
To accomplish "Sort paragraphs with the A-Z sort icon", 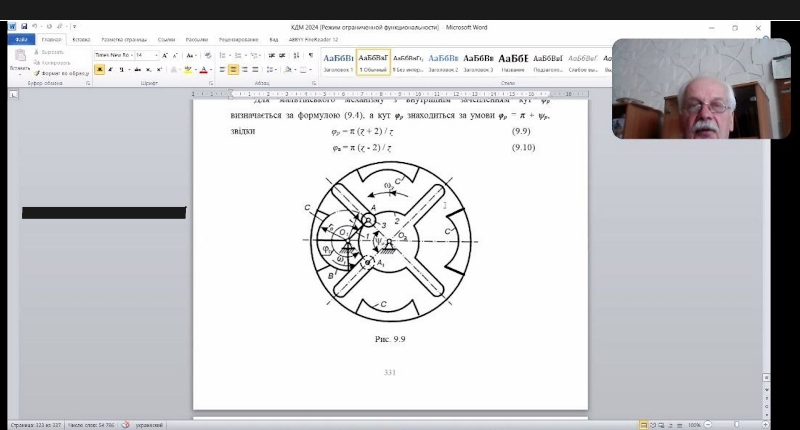I will (x=296, y=55).
